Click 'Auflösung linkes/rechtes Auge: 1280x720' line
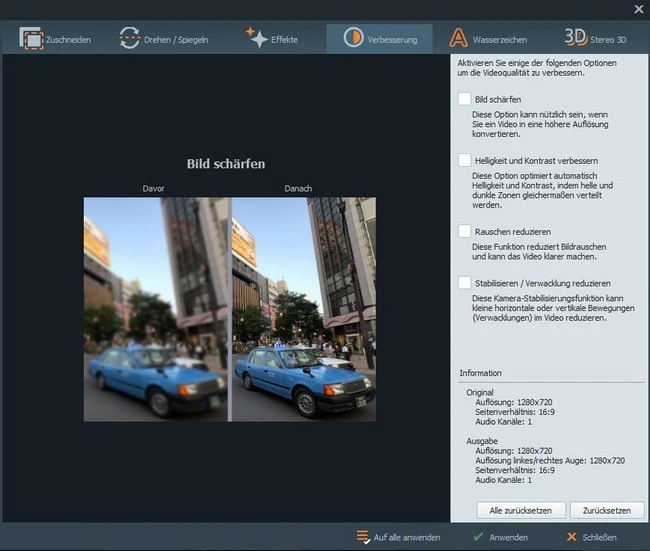 (550, 460)
